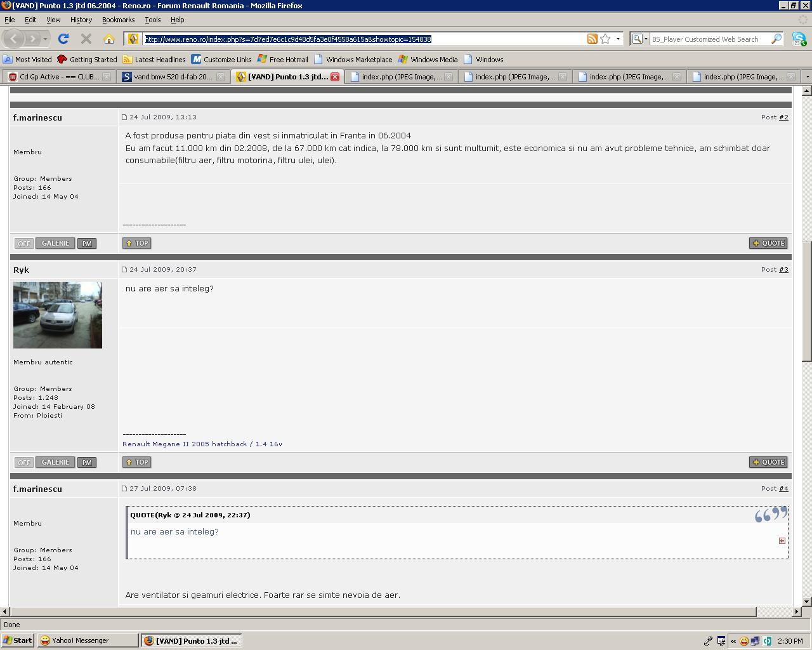
Task: Open the list all tabs dropdown
Action: click(807, 77)
